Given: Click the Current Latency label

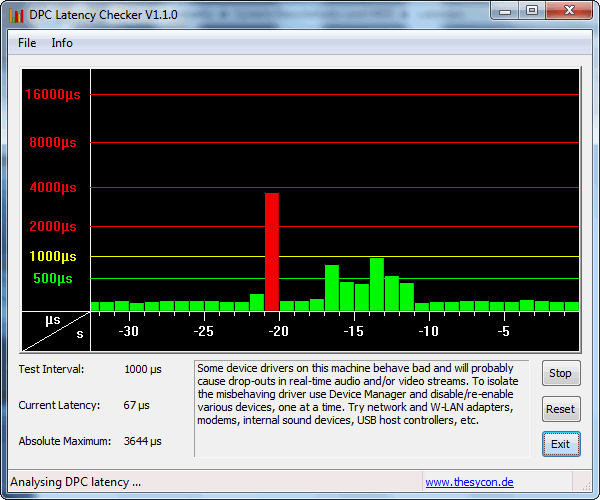Looking at the screenshot, I should pos(59,406).
